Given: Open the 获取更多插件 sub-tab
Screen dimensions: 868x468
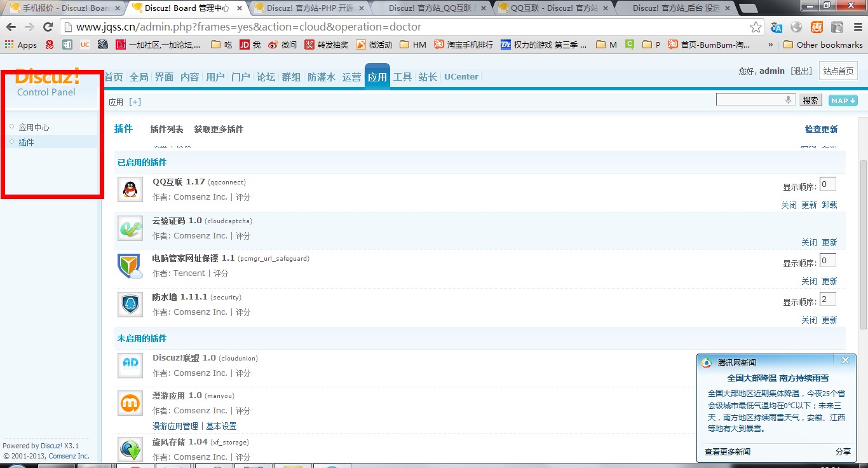Looking at the screenshot, I should tap(219, 129).
